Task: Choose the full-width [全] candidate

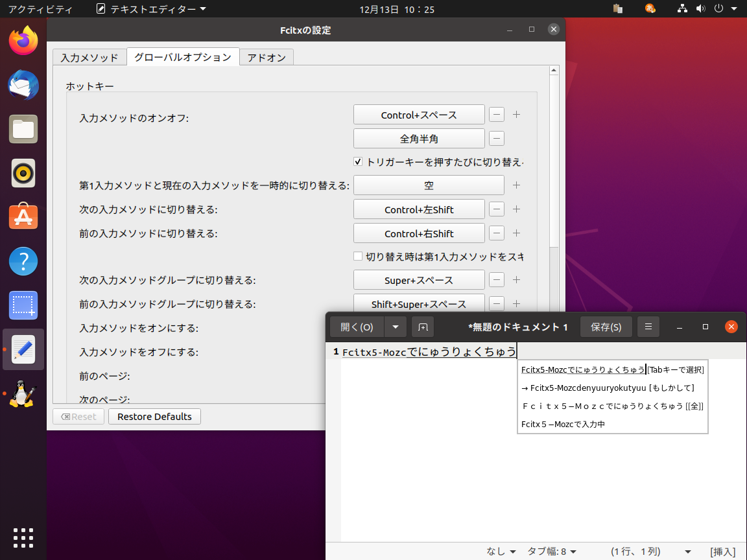Action: coord(612,406)
